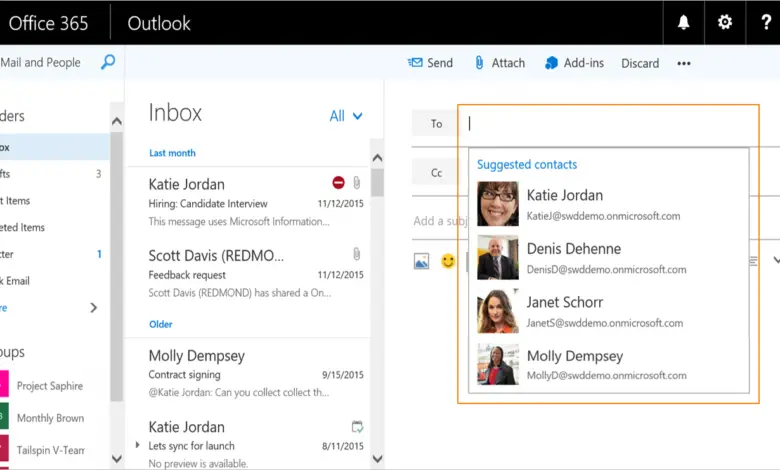This screenshot has width=780, height=470.
Task: Open the help question mark
Action: tap(766, 22)
